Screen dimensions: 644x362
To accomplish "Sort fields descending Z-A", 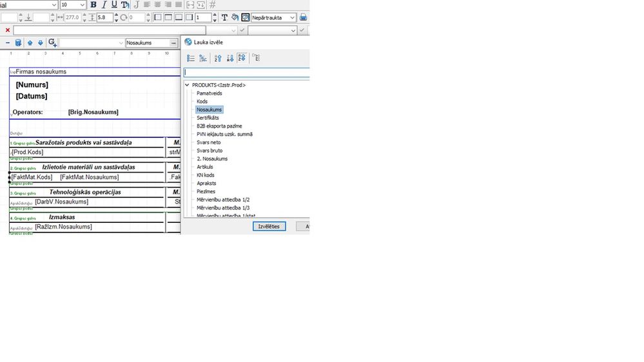I will tap(230, 58).
